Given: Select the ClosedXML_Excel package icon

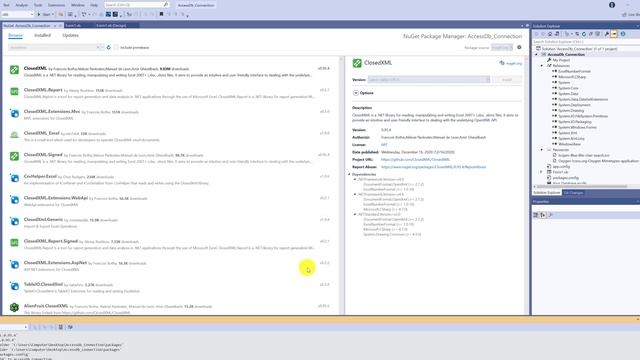Looking at the screenshot, I should (14, 135).
